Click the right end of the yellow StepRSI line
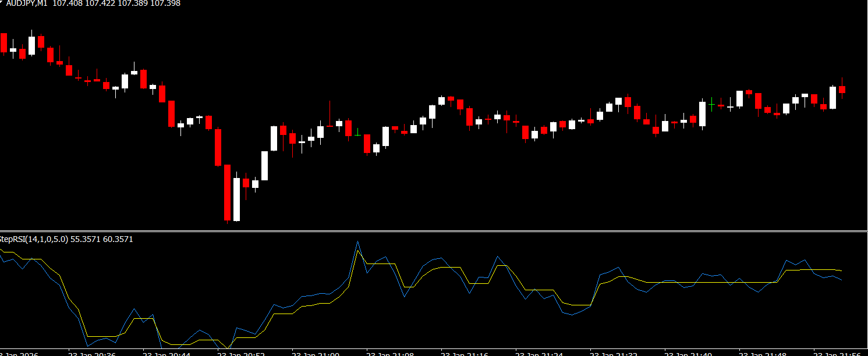The height and width of the screenshot is (356, 868). tap(841, 270)
